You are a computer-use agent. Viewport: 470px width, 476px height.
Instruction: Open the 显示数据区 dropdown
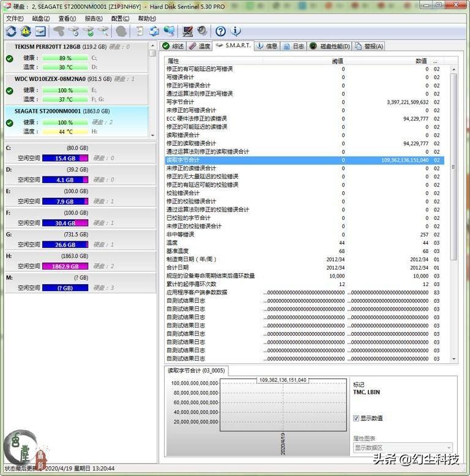403,448
